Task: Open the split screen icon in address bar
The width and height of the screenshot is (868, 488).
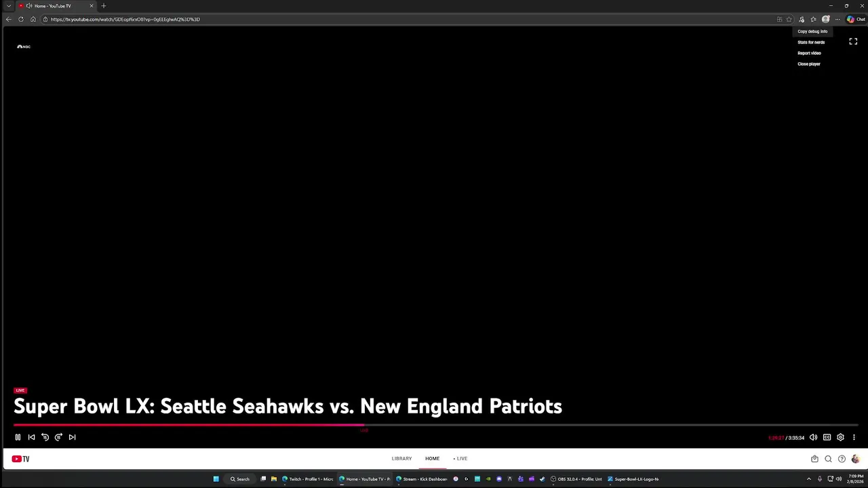Action: pos(779,19)
